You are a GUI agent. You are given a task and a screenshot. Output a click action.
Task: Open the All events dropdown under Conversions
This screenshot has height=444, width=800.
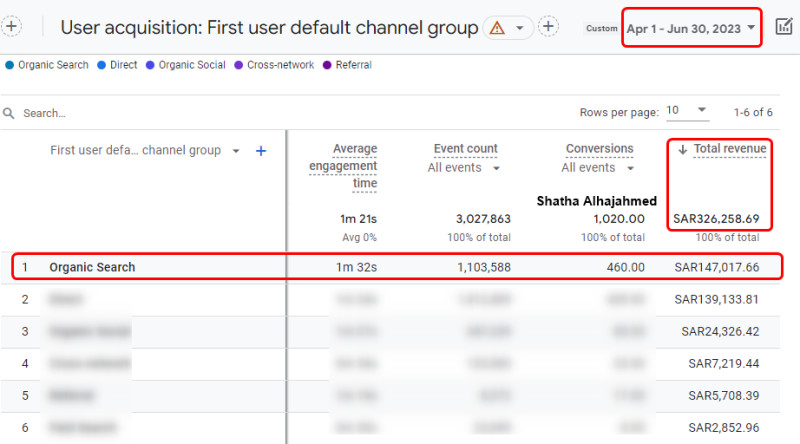pyautogui.click(x=598, y=168)
